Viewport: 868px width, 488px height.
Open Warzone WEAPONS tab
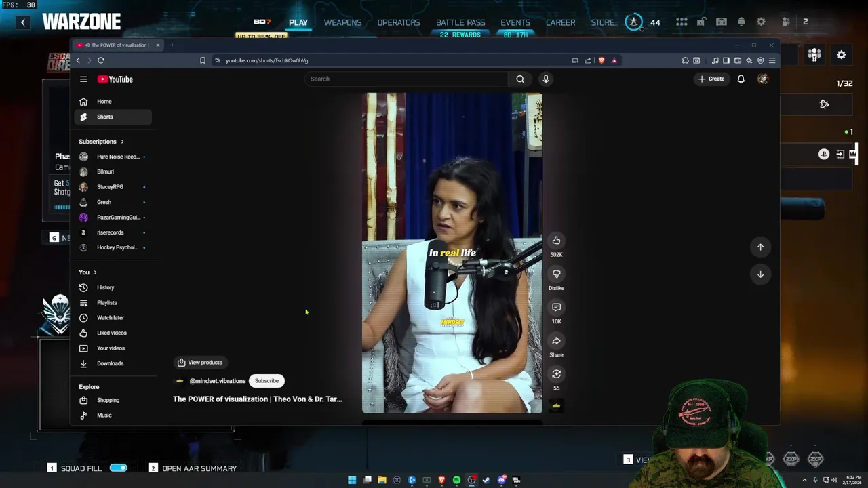[342, 22]
